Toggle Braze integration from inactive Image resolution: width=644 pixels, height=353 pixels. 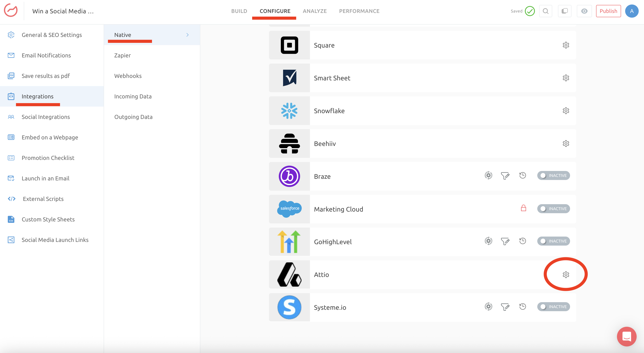click(553, 176)
